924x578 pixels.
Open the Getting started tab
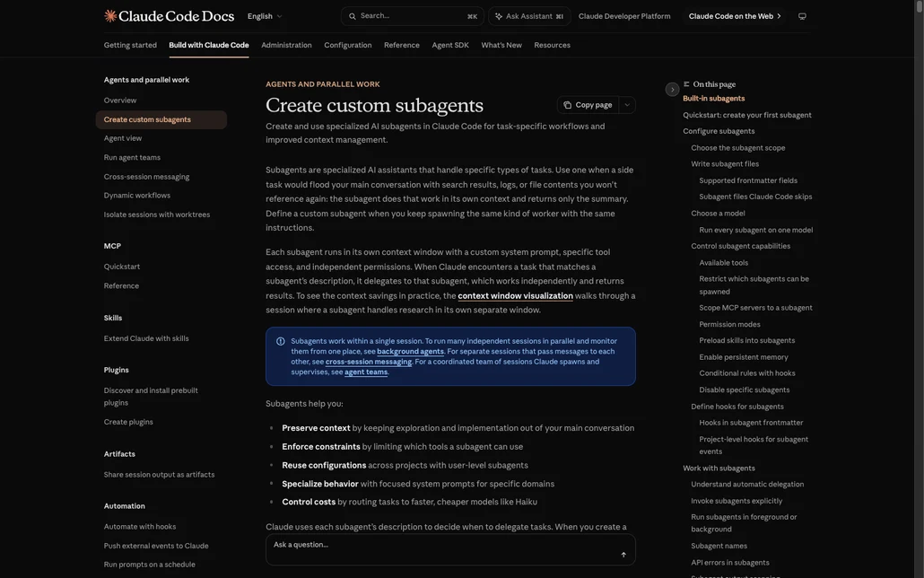[x=130, y=45]
